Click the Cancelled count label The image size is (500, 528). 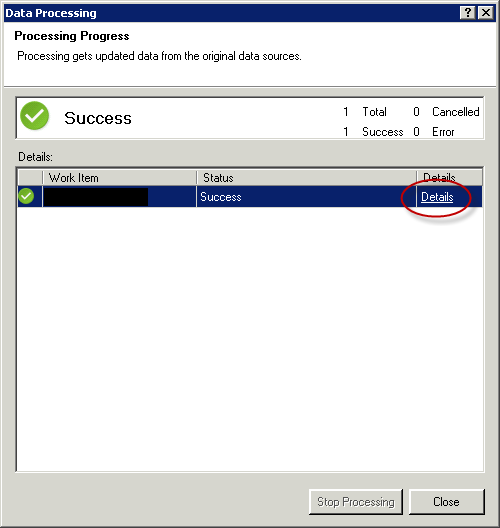point(456,112)
